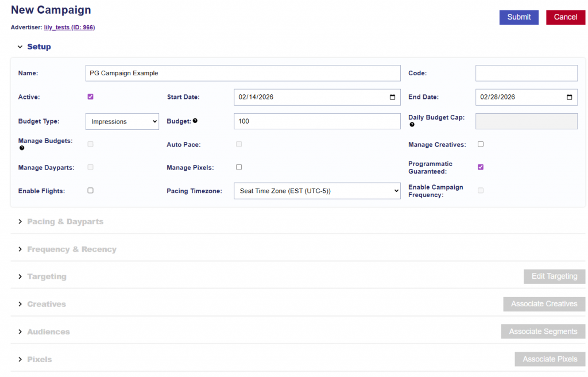Enable the Manage Pixels checkbox
This screenshot has height=377, width=588.
point(239,167)
